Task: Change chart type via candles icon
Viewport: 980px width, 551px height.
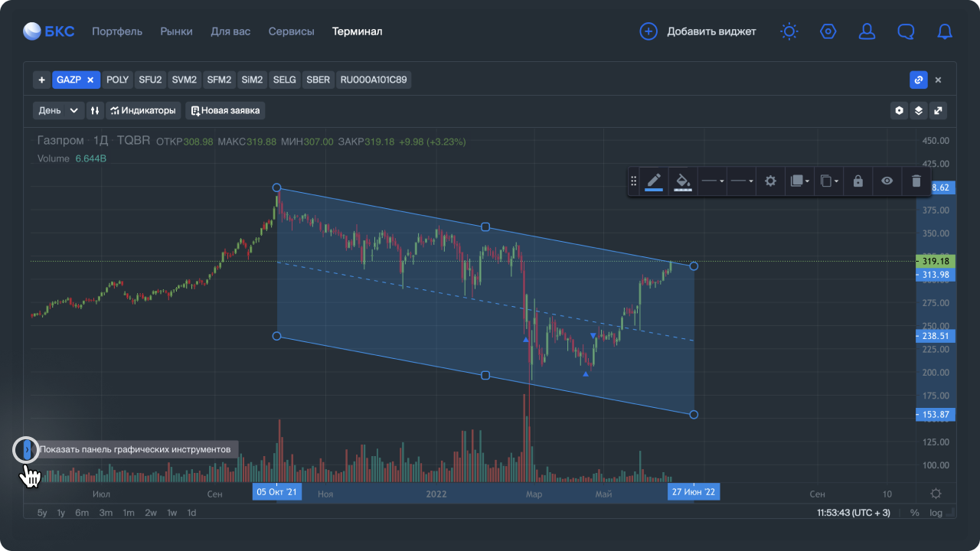Action: click(94, 110)
